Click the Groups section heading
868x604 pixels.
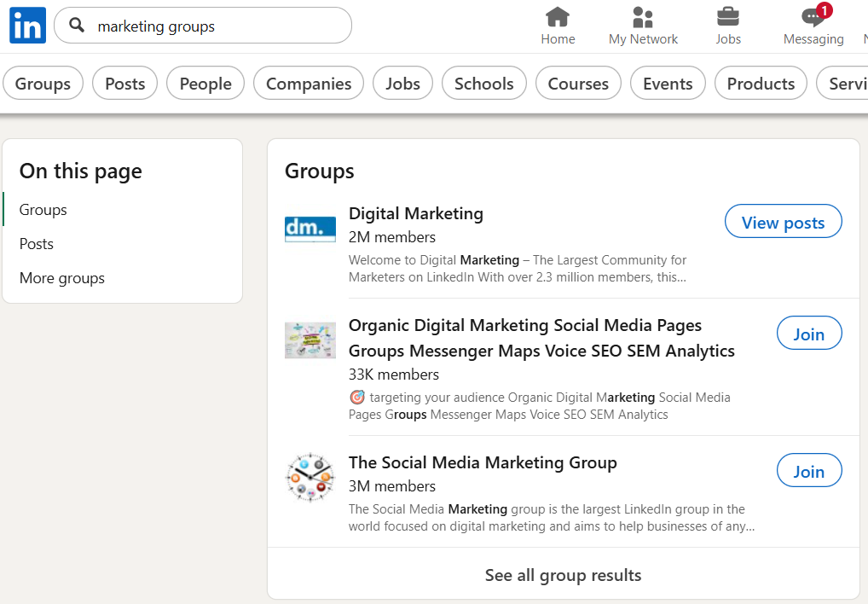tap(320, 171)
